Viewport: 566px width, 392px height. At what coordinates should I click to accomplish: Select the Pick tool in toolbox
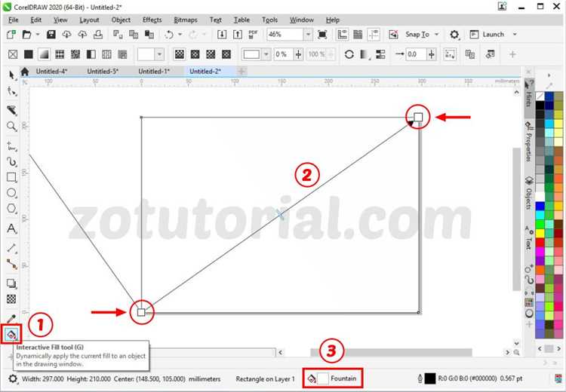(11, 75)
